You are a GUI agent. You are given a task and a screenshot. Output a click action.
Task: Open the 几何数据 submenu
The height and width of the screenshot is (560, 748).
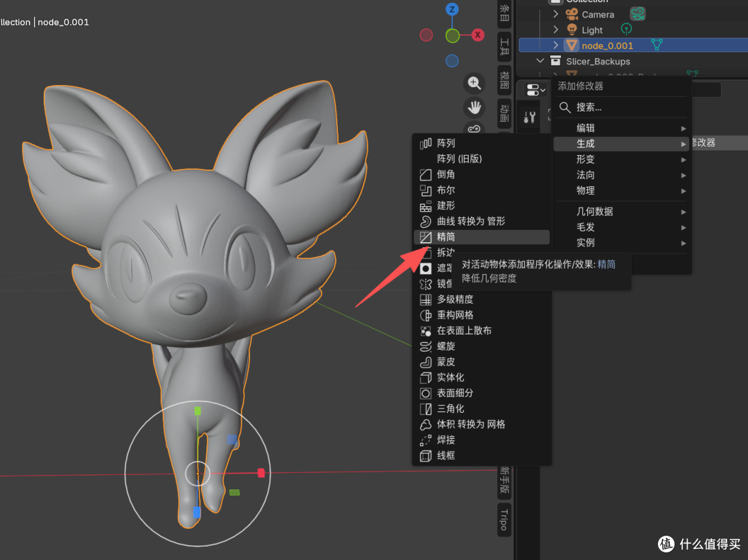click(621, 212)
